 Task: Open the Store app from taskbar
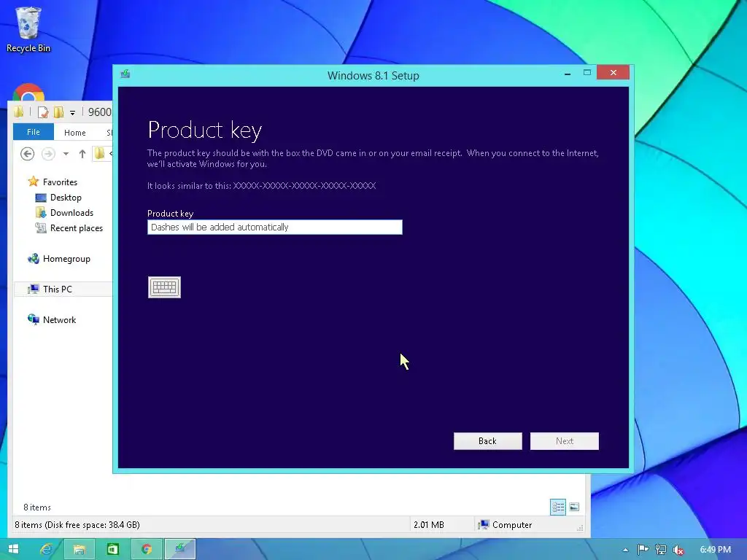pyautogui.click(x=113, y=549)
